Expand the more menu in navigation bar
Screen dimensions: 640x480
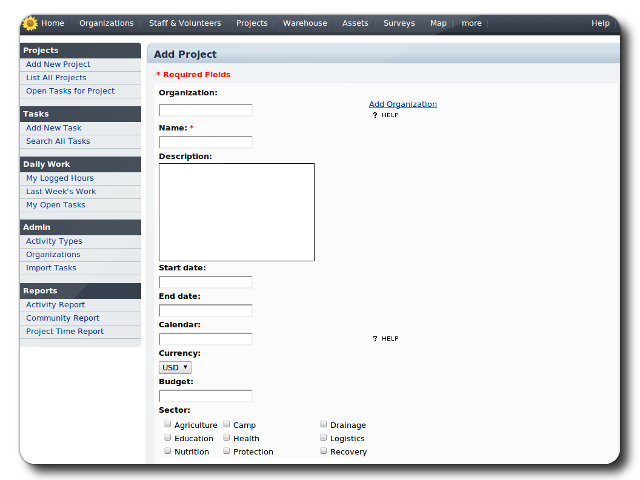471,23
